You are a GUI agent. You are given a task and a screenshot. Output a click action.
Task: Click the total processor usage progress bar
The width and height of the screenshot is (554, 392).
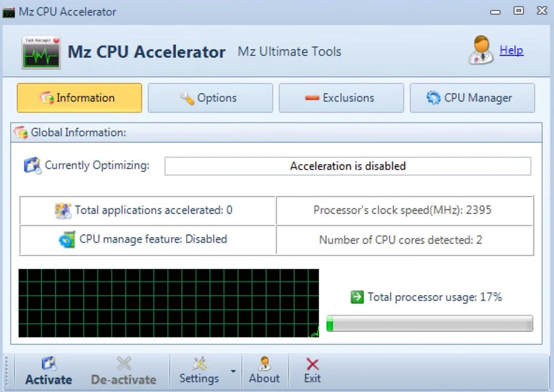[429, 323]
